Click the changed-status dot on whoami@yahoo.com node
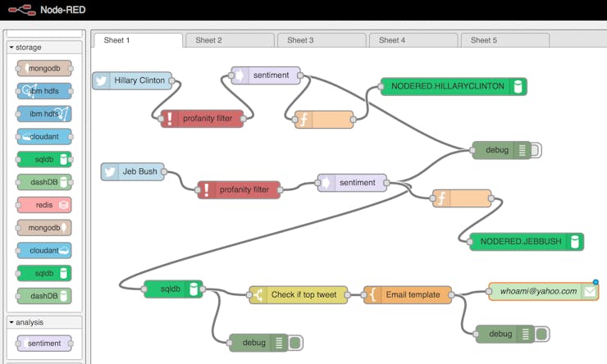This screenshot has height=364, width=607. click(596, 282)
